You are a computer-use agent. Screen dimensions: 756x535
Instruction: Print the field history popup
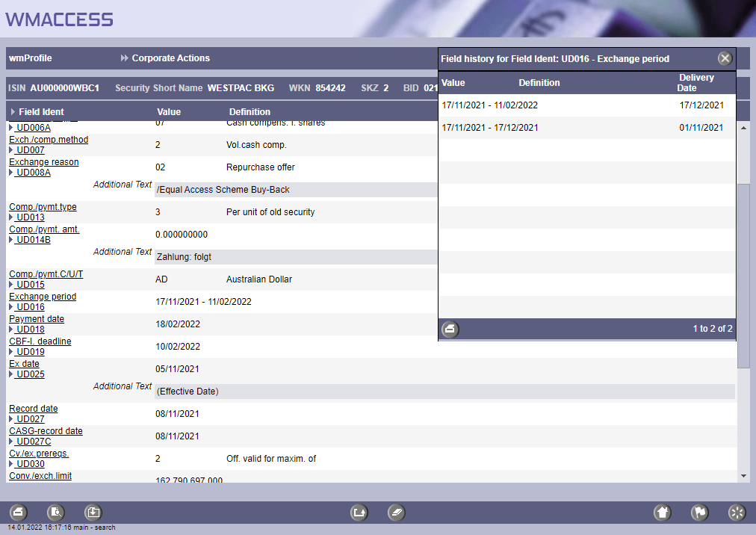(450, 329)
